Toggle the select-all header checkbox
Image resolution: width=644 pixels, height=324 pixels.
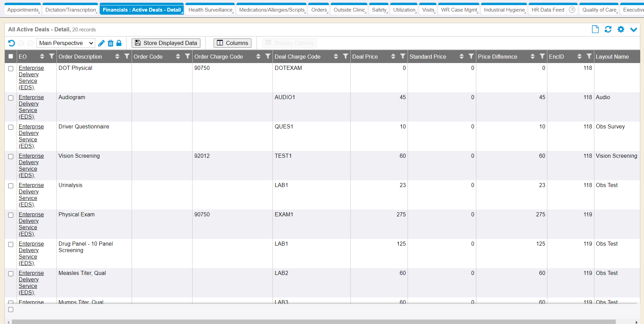pos(11,57)
